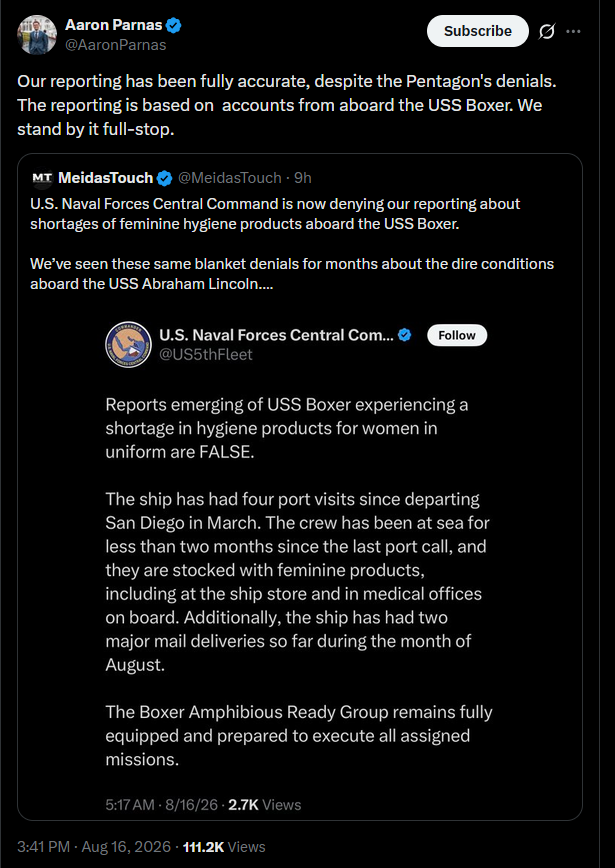Open @AaronParnas handle link
Image resolution: width=615 pixels, height=868 pixels.
[116, 45]
